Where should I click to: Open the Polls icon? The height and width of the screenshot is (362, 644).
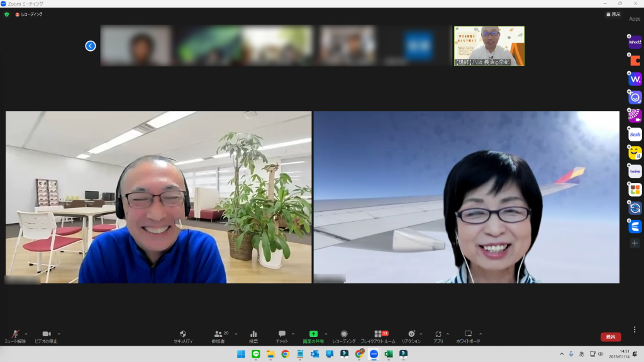pos(253,336)
